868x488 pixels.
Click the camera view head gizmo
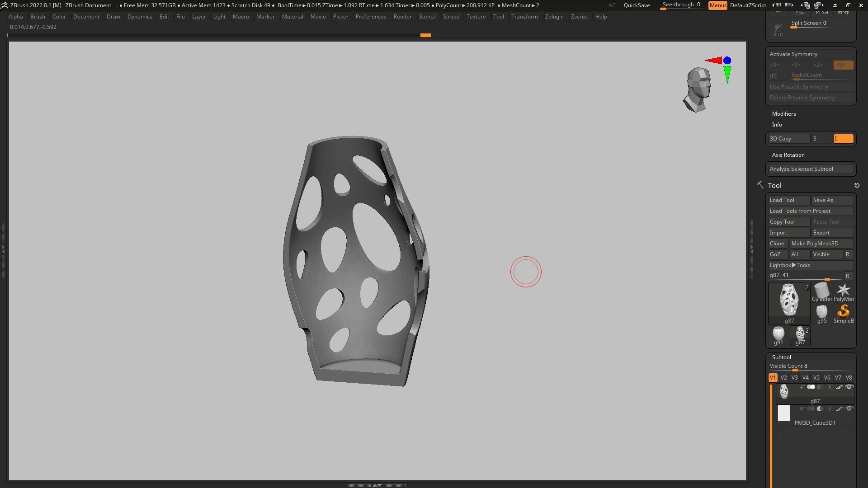point(698,89)
